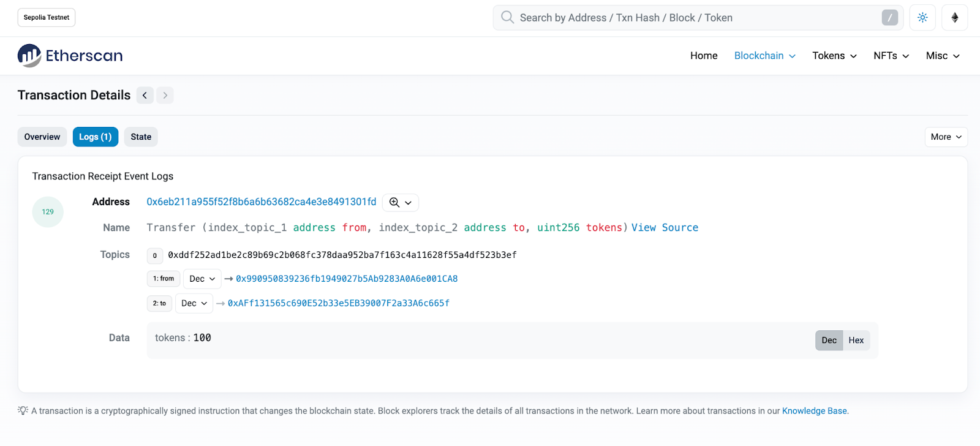This screenshot has height=446, width=980.
Task: Open the Knowledge Base link
Action: coord(815,410)
